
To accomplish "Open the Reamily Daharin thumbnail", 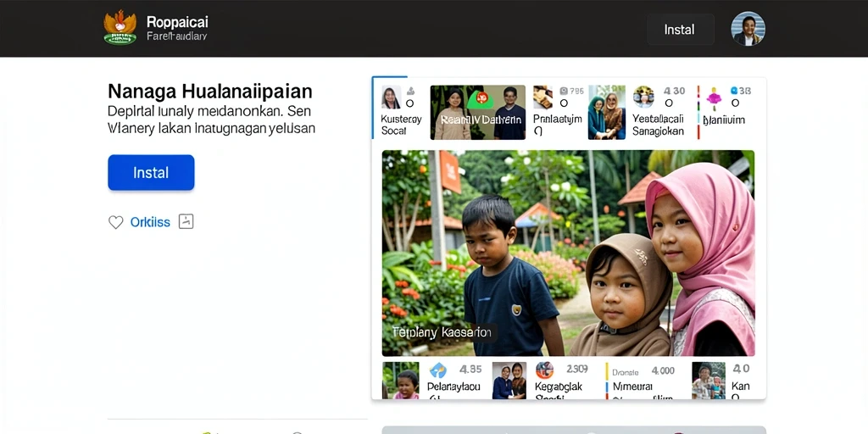I will (478, 113).
